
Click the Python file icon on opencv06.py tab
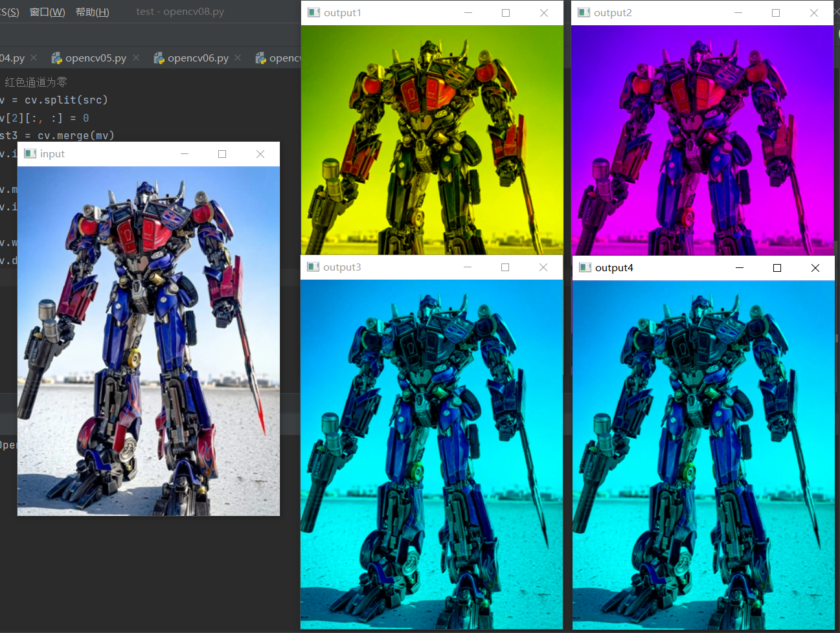(x=159, y=58)
